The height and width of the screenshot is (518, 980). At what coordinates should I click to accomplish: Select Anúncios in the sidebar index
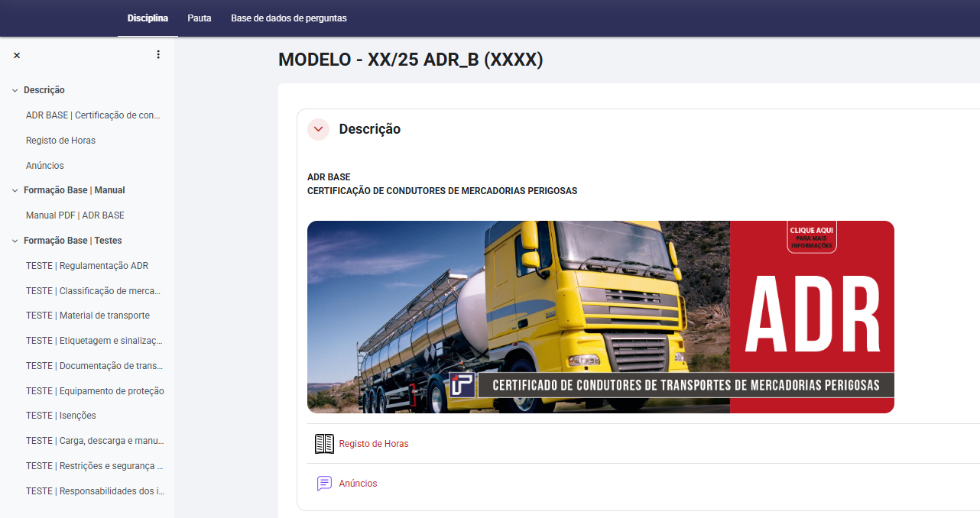(x=45, y=166)
